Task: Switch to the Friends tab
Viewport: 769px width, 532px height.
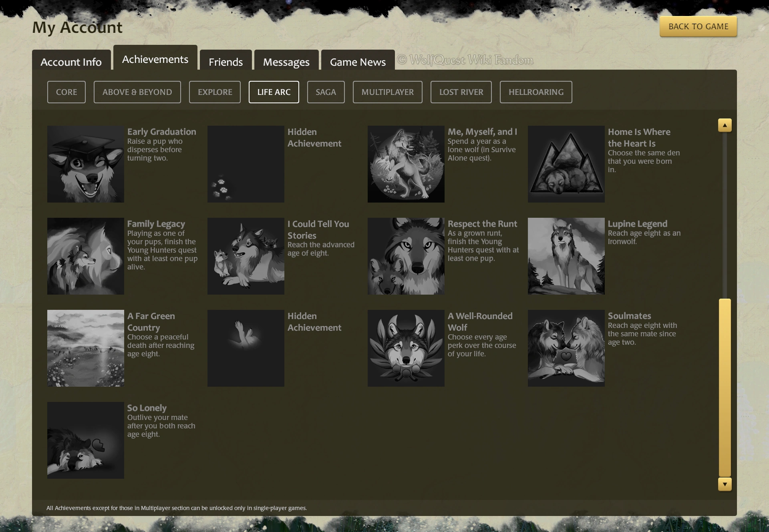Action: 225,62
